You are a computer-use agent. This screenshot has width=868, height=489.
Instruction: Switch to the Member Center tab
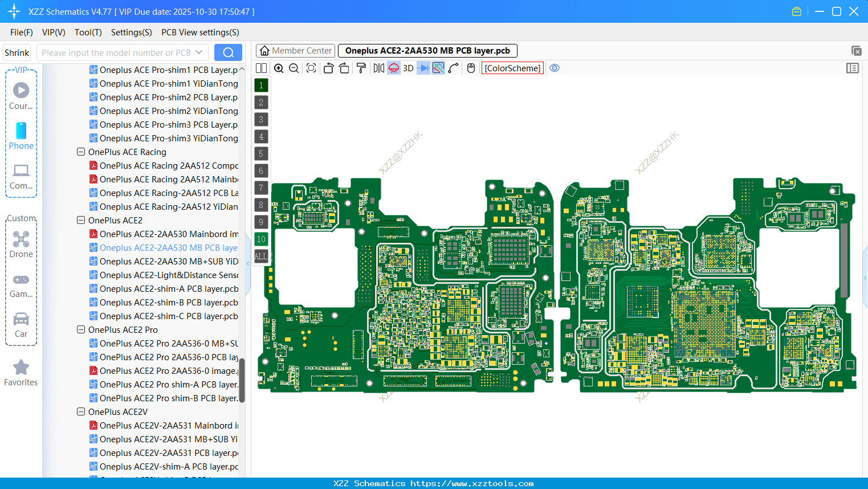pyautogui.click(x=295, y=50)
